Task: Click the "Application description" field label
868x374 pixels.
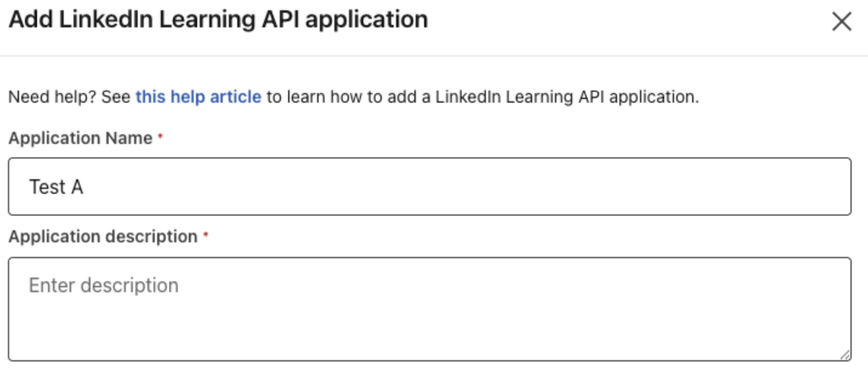Action: click(103, 237)
